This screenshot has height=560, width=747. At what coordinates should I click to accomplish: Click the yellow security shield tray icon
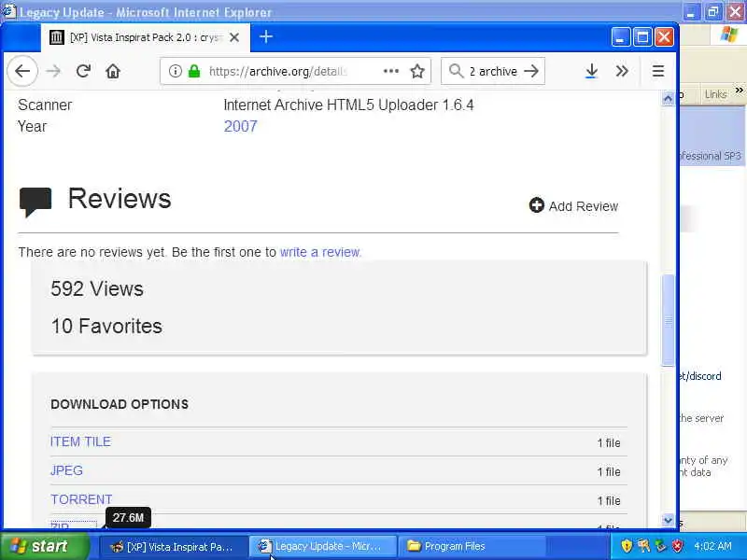tap(627, 546)
